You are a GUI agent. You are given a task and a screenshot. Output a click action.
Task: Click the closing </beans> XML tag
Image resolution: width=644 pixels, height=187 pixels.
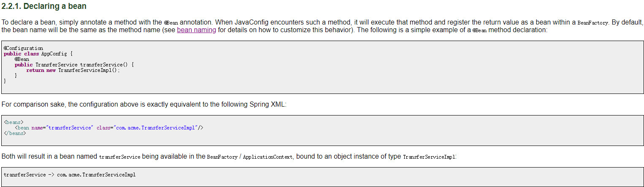15,133
